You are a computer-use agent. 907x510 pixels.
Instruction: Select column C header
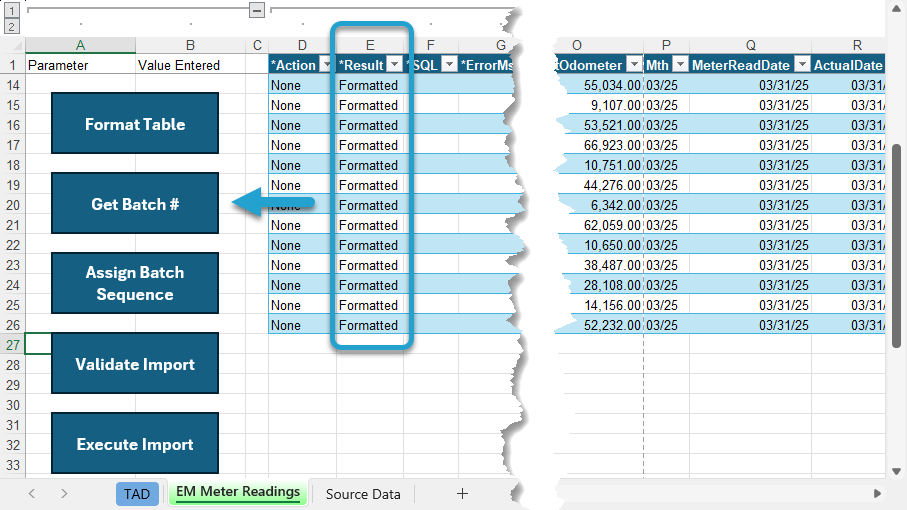(257, 45)
